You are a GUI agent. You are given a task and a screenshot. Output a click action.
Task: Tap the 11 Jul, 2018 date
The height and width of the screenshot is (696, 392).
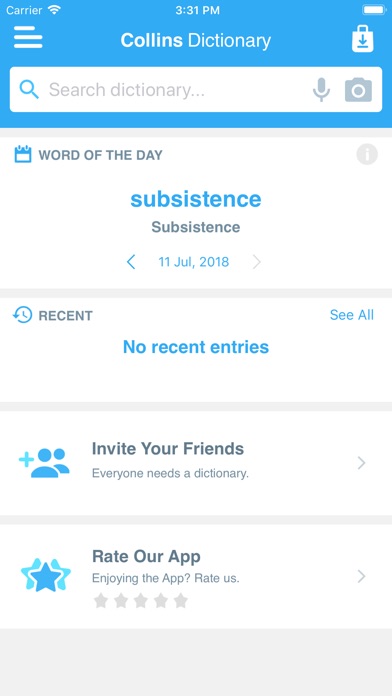pyautogui.click(x=194, y=262)
